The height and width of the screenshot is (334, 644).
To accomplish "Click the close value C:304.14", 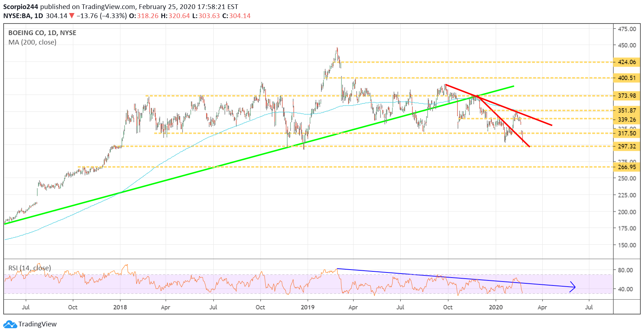I will [236, 16].
